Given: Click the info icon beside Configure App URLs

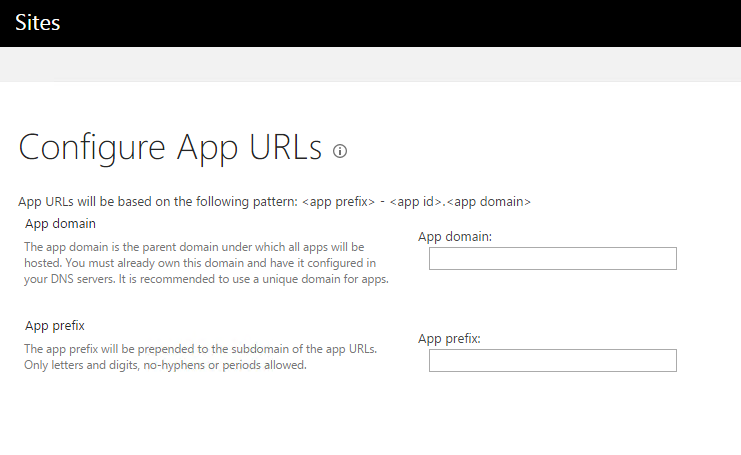Looking at the screenshot, I should click(340, 151).
